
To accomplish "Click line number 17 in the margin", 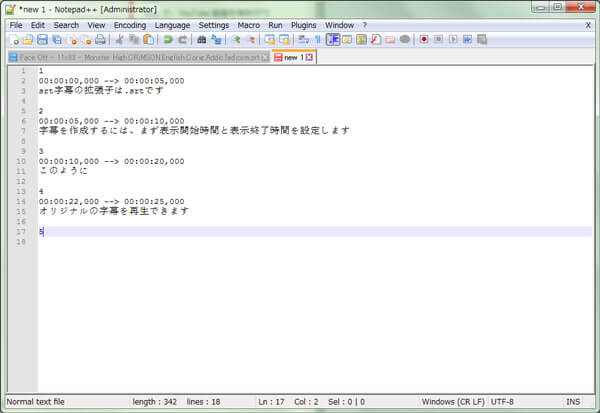I will (21, 232).
